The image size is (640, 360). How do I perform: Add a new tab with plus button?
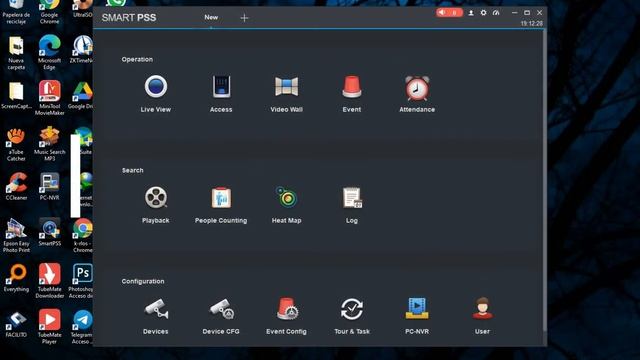(x=244, y=18)
